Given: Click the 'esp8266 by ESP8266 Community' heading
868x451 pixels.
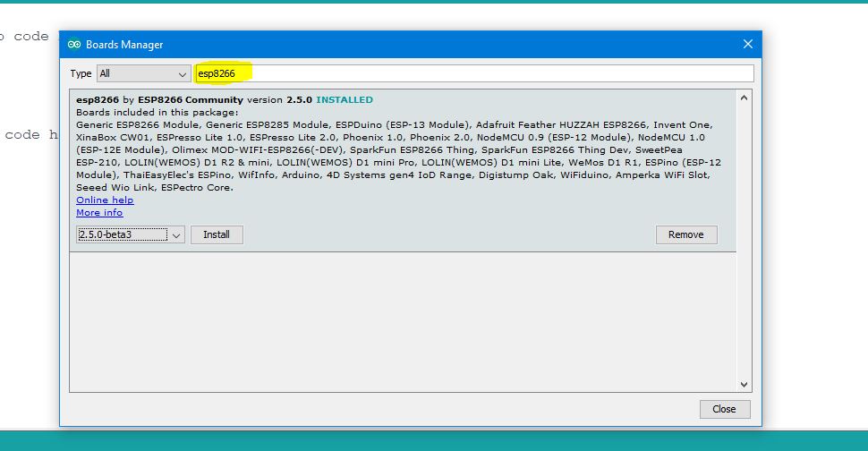Looking at the screenshot, I should click(159, 99).
